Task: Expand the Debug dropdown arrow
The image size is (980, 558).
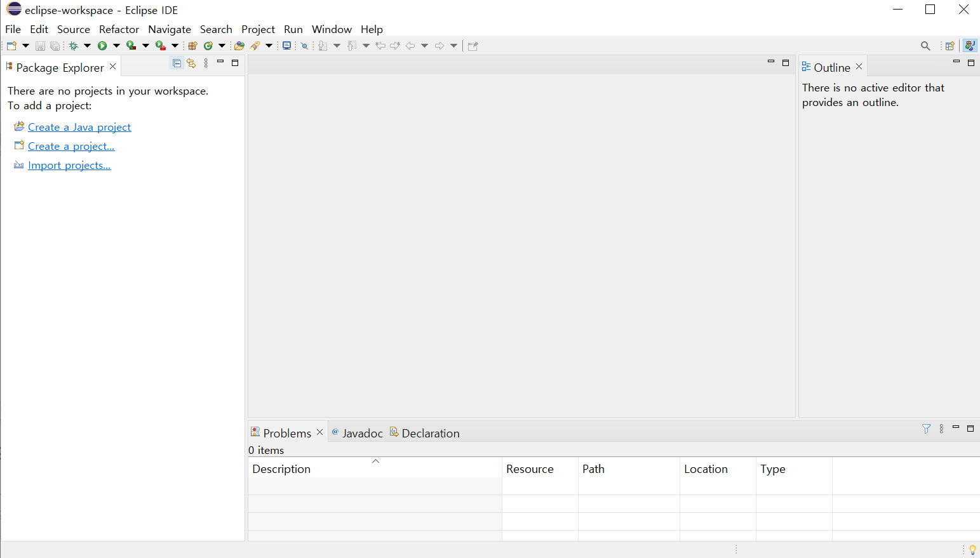Action: (x=87, y=46)
